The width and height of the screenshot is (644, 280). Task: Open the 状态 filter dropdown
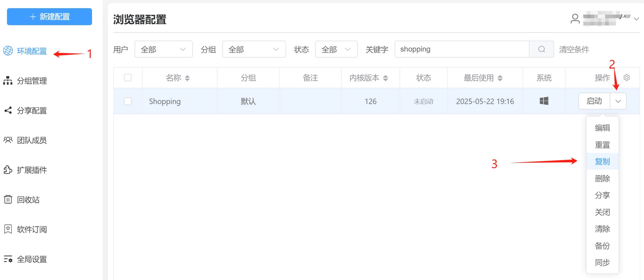tap(336, 49)
